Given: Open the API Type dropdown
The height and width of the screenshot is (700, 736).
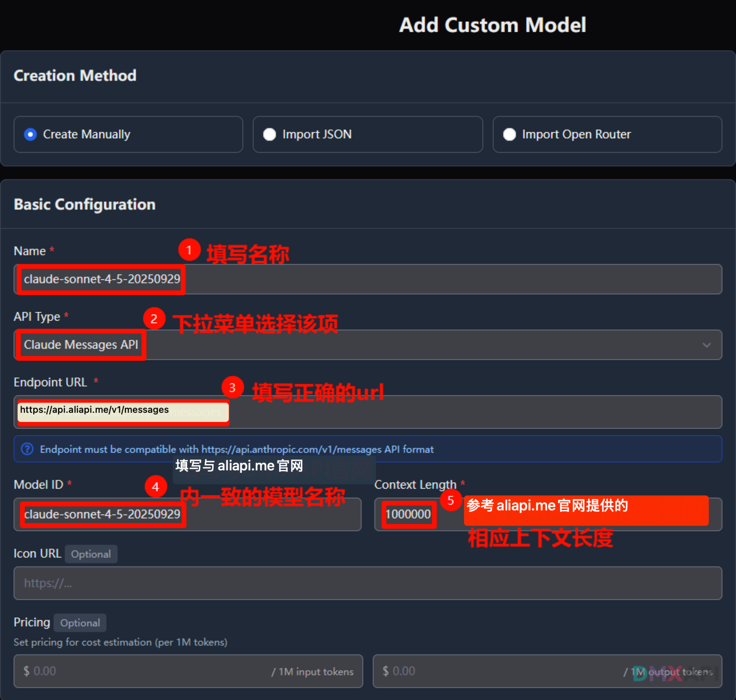Looking at the screenshot, I should pyautogui.click(x=368, y=345).
